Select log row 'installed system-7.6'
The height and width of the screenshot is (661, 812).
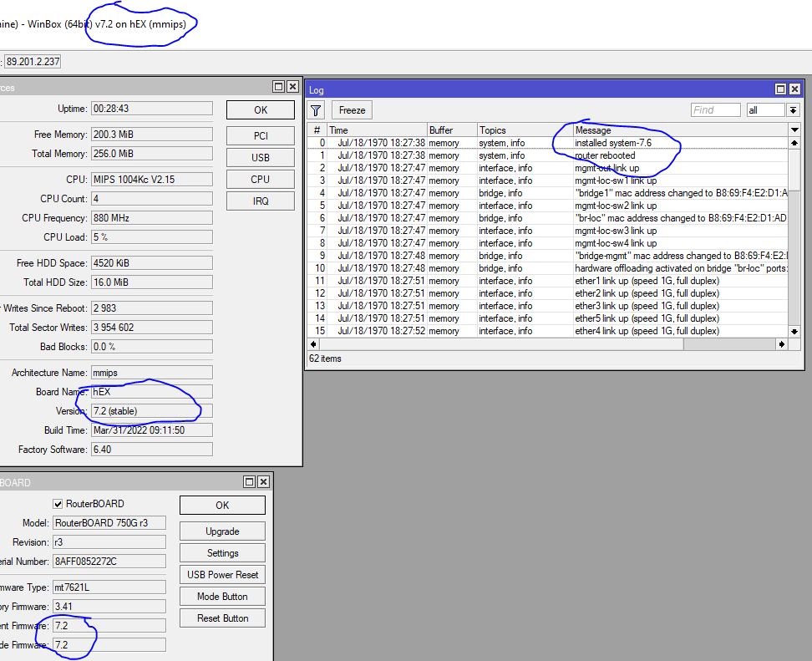(x=548, y=143)
